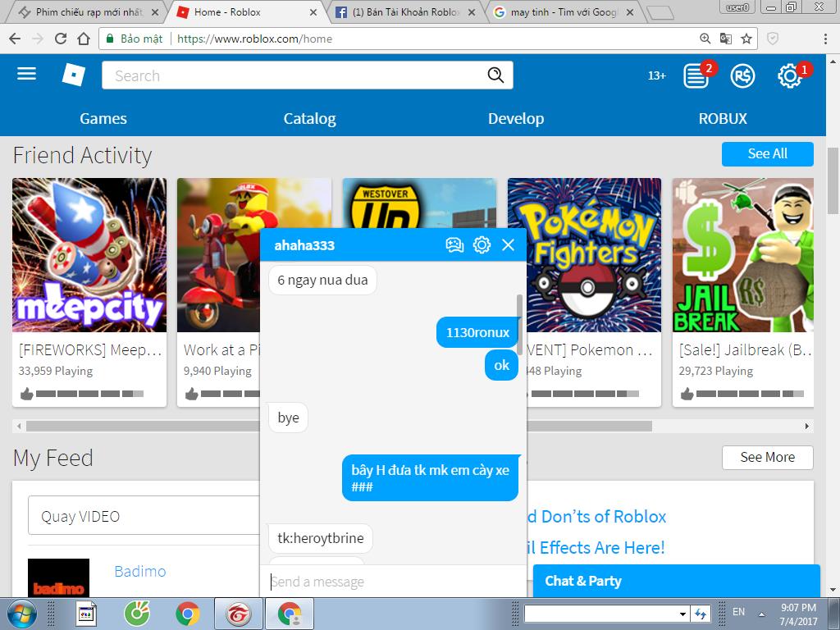Open the Develop menu

click(516, 118)
